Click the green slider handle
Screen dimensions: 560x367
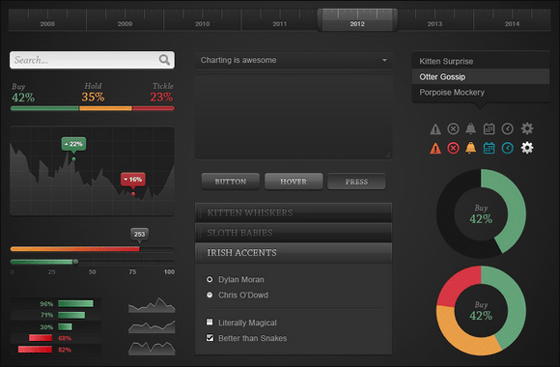75,262
